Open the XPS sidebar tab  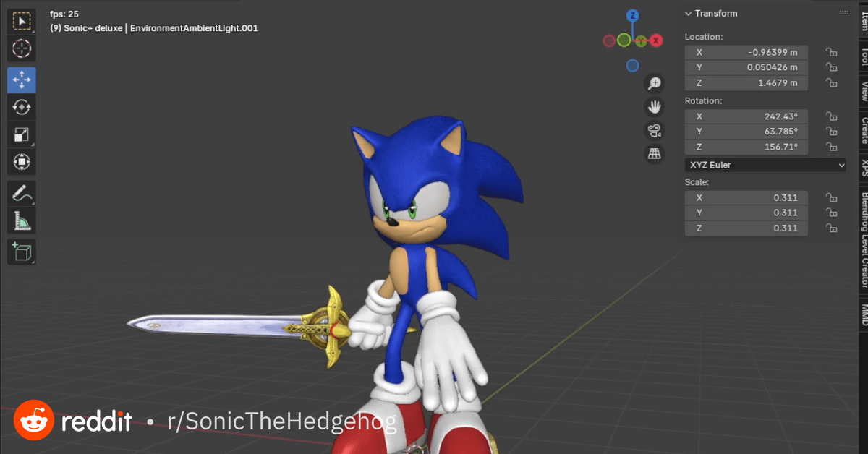pyautogui.click(x=864, y=168)
